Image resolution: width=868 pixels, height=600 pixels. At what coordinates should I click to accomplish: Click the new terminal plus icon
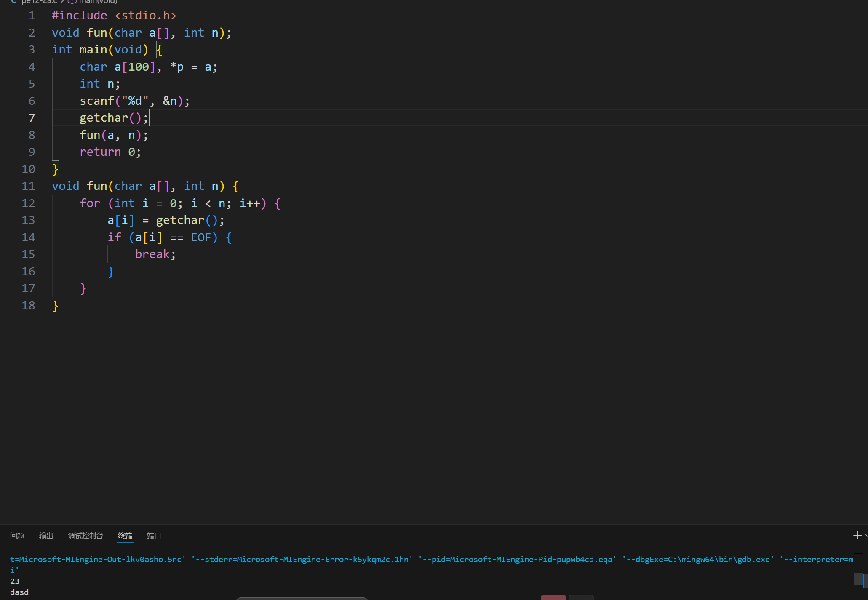[857, 535]
